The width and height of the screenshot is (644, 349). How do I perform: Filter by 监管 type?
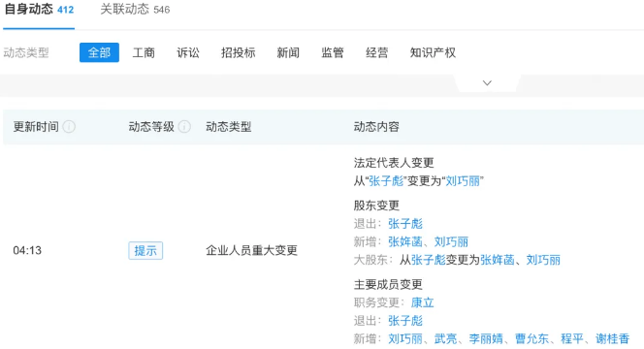pos(333,52)
